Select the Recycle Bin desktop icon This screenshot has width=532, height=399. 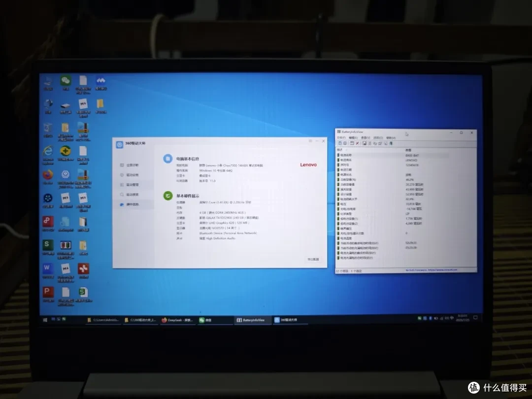tap(48, 130)
